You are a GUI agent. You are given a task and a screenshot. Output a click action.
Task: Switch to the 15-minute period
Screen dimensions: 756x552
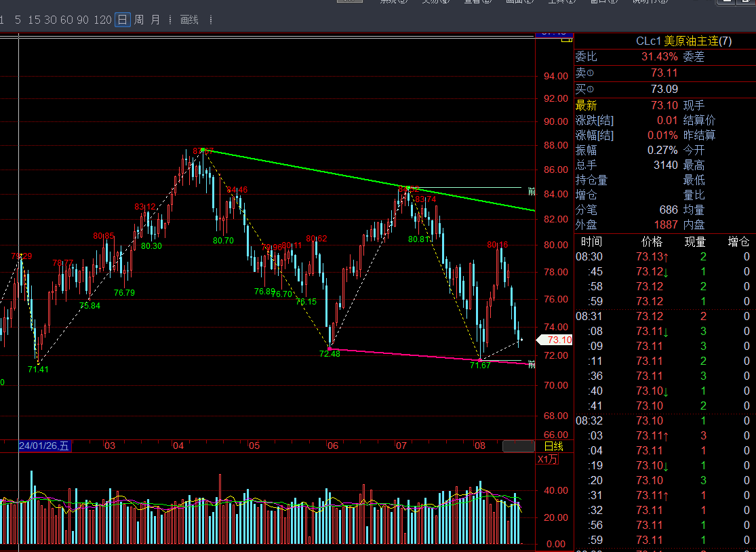click(x=34, y=20)
